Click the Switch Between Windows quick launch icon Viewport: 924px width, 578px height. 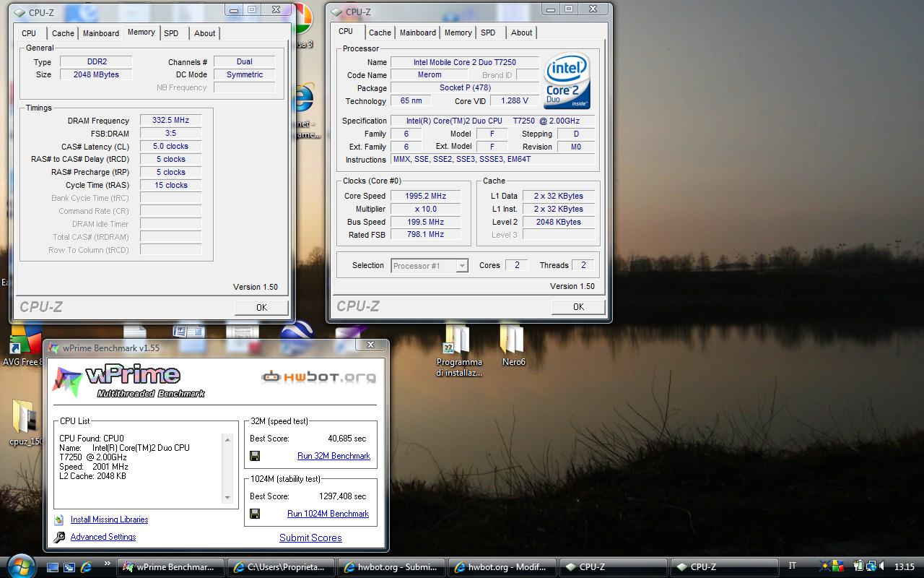69,567
